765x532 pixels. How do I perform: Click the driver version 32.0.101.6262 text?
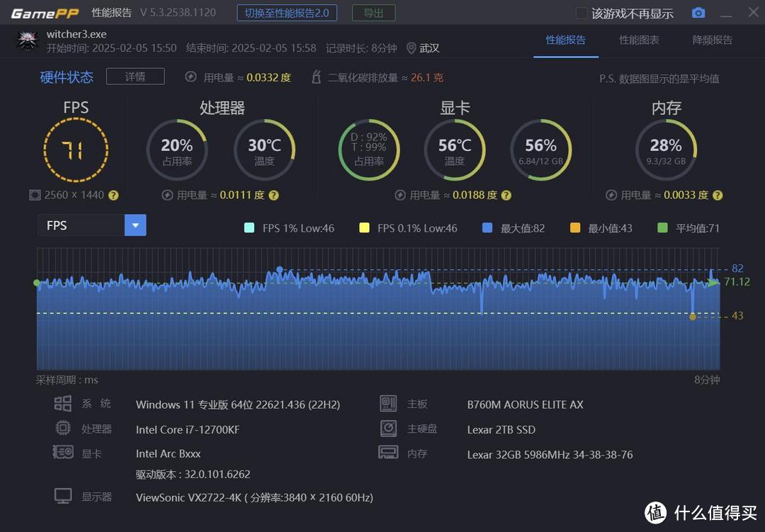coord(193,475)
